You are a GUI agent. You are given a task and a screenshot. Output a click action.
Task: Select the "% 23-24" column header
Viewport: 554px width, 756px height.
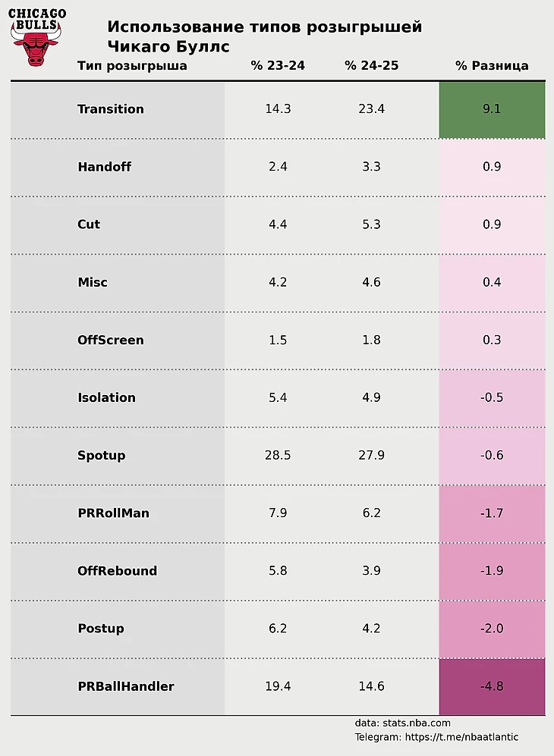(278, 66)
